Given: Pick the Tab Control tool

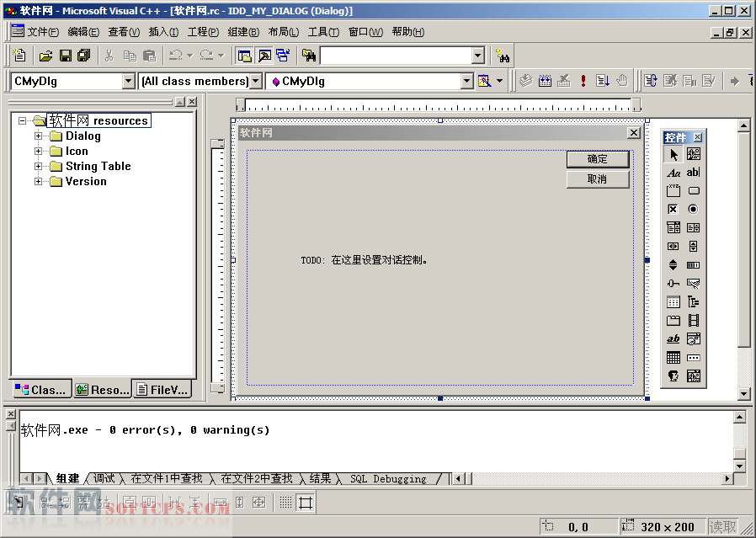Looking at the screenshot, I should pyautogui.click(x=673, y=321).
